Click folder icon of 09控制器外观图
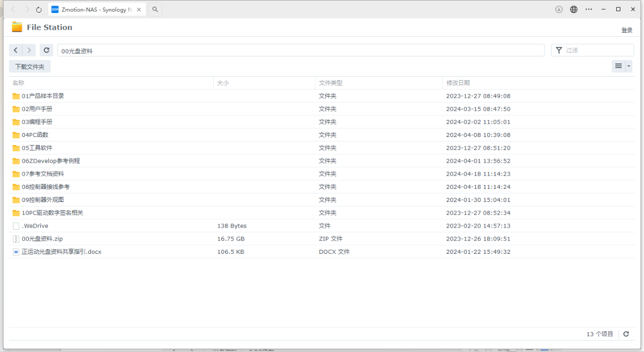The width and height of the screenshot is (644, 352). (x=16, y=200)
